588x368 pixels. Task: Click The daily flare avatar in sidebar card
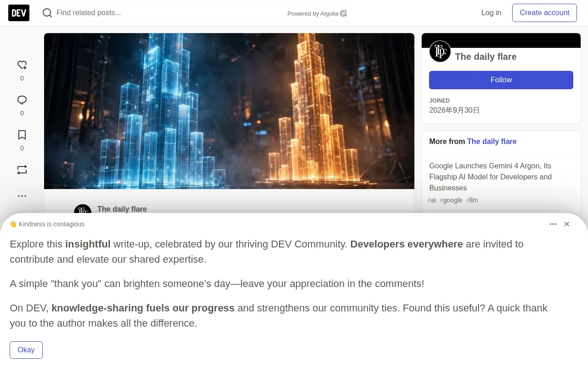pyautogui.click(x=440, y=52)
